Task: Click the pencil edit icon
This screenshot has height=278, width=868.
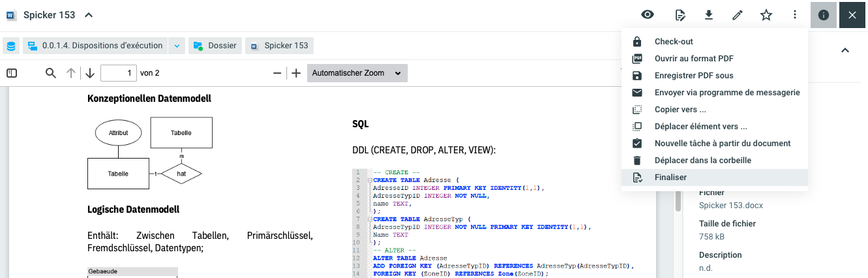Action: tap(738, 14)
